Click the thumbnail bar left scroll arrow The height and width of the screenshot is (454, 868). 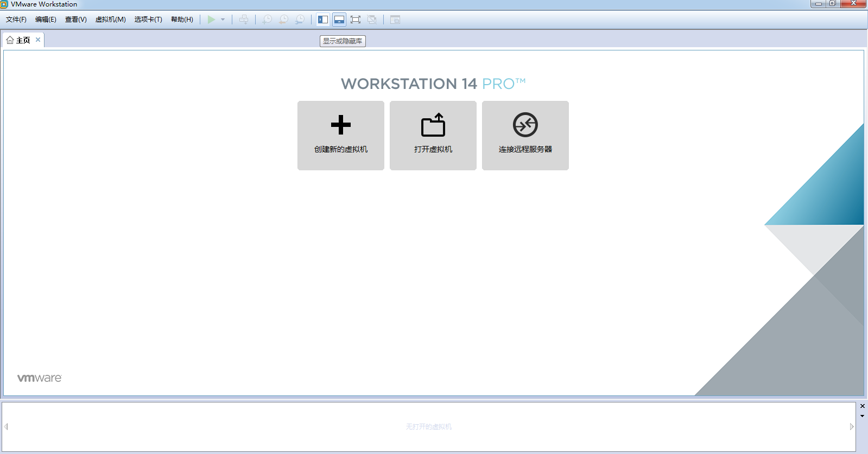point(6,427)
